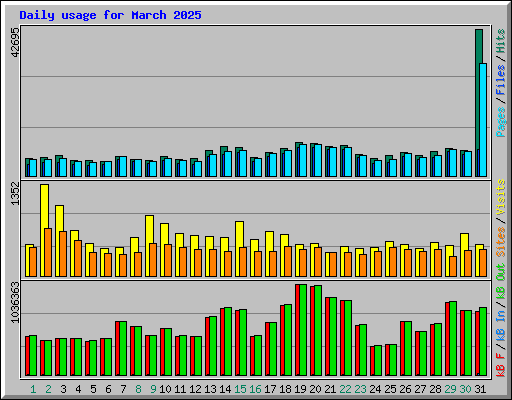The image size is (512, 400).
Task: Click the 42695 axis label
Action: point(15,42)
